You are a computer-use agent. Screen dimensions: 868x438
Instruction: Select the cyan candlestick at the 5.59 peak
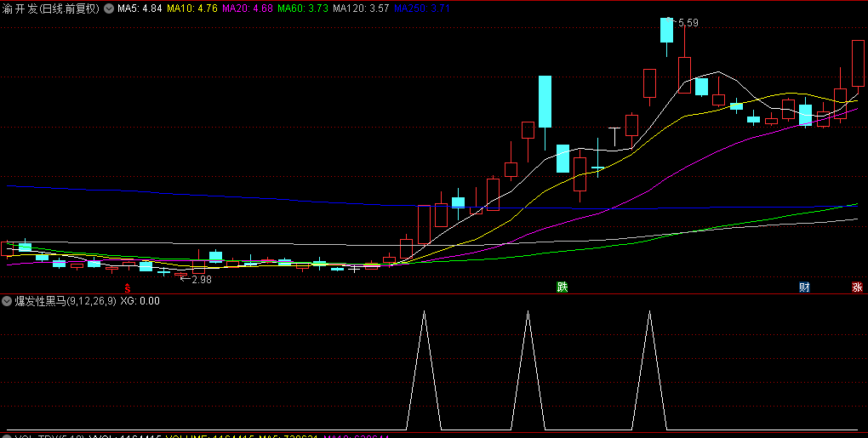coord(666,31)
